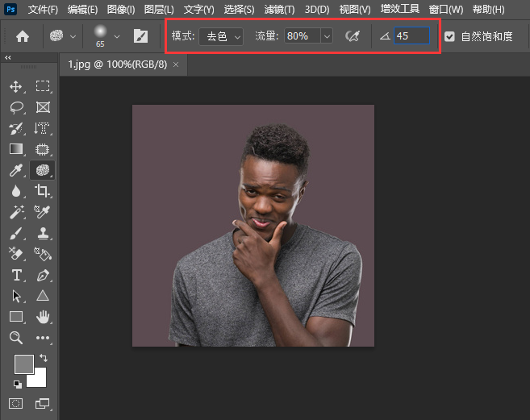Pick the Crop tool
Image resolution: width=530 pixels, height=420 pixels.
pos(43,191)
